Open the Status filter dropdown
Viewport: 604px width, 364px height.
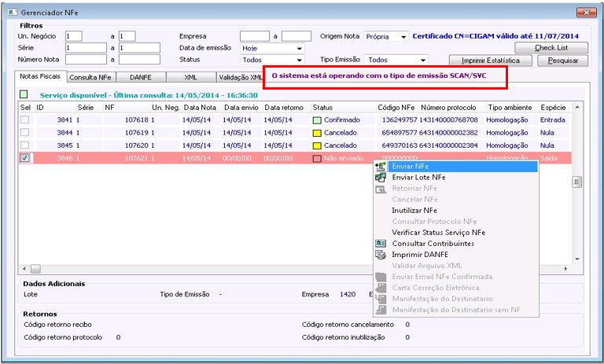point(299,60)
